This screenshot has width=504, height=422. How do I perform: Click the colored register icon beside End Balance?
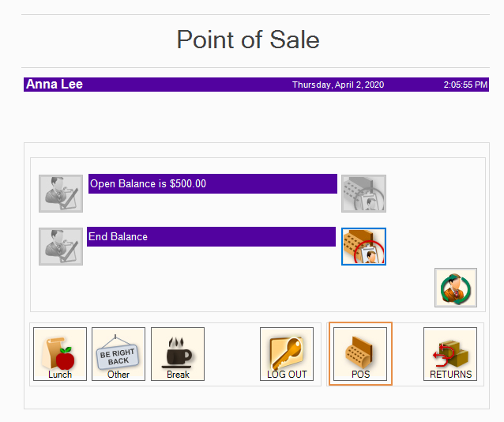363,247
